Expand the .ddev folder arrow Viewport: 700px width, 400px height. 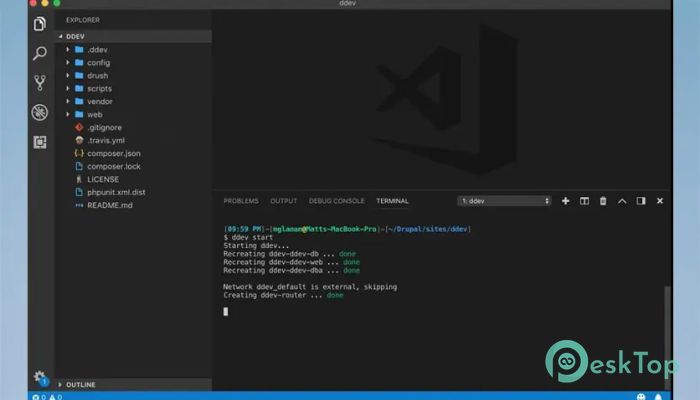coord(68,50)
